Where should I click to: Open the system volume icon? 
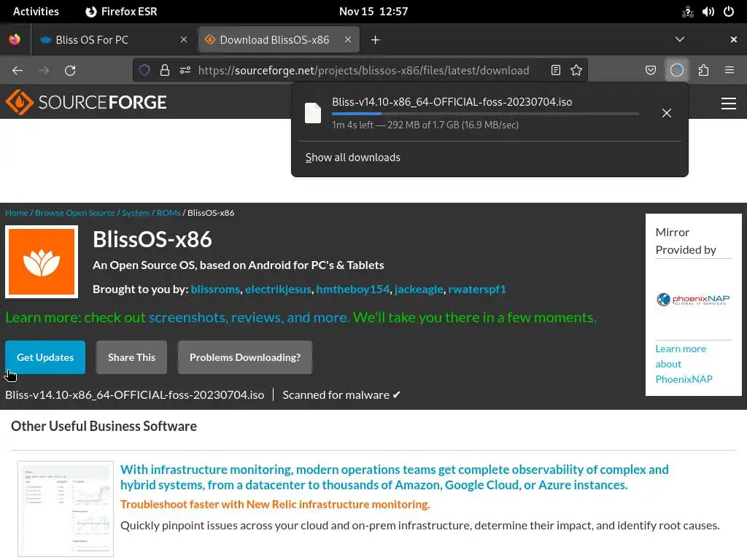(708, 12)
